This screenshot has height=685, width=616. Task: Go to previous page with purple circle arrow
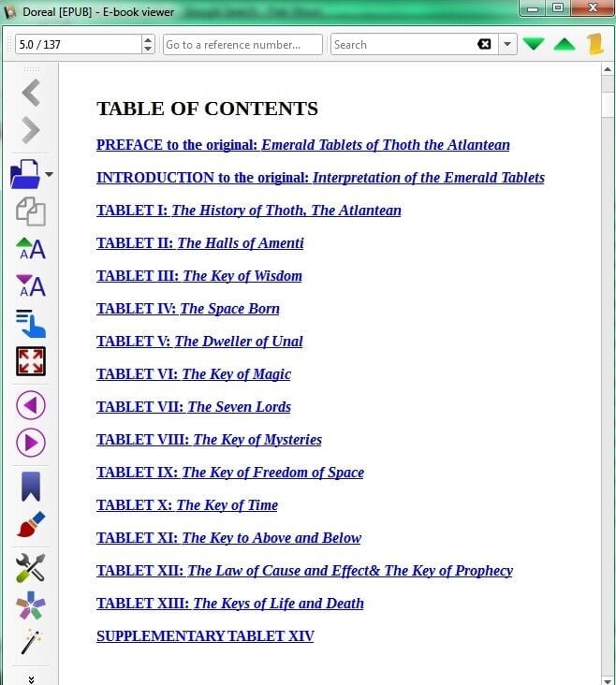[x=31, y=405]
